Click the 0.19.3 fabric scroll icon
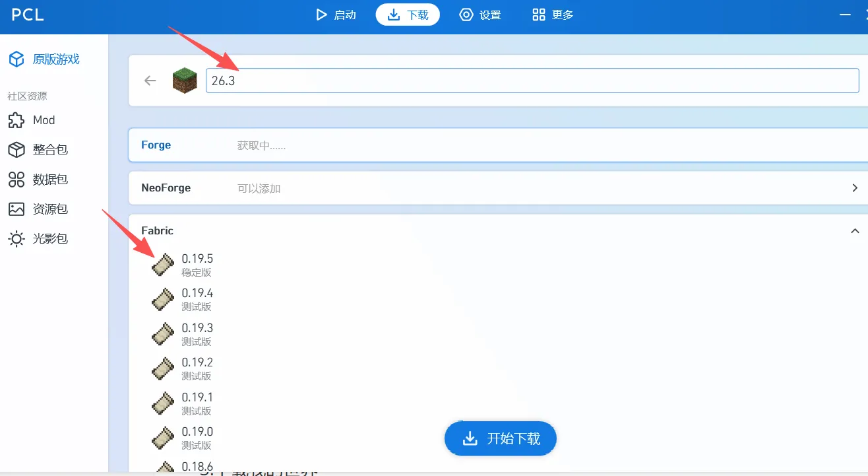 (x=163, y=334)
